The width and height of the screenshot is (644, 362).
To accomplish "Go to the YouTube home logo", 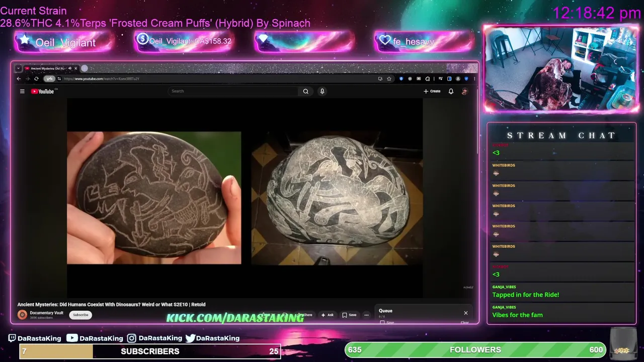I will [x=42, y=91].
